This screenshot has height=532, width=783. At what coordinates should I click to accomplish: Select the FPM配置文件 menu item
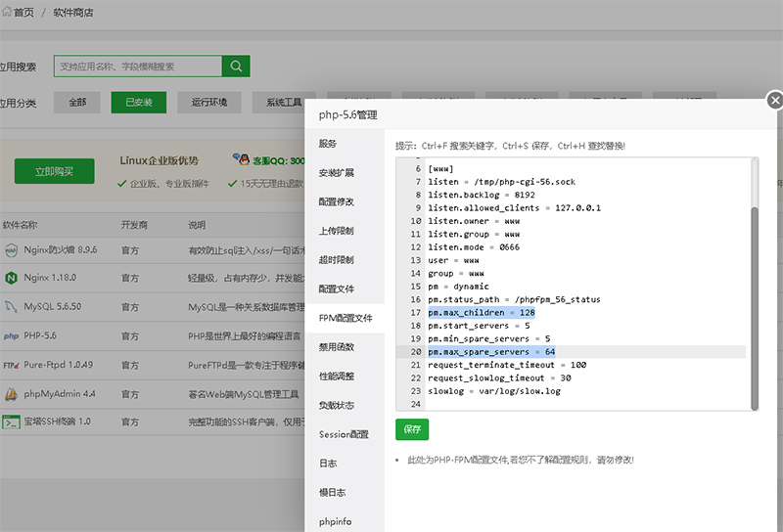(345, 318)
